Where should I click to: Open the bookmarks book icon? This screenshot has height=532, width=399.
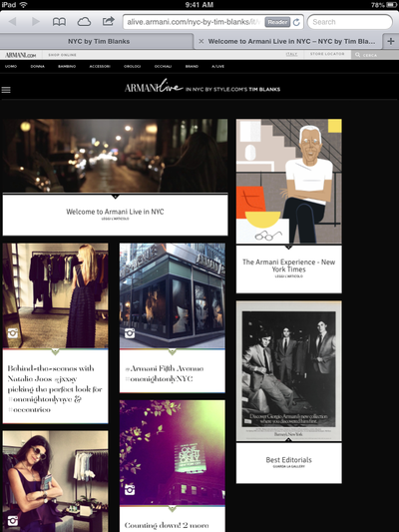pyautogui.click(x=59, y=22)
